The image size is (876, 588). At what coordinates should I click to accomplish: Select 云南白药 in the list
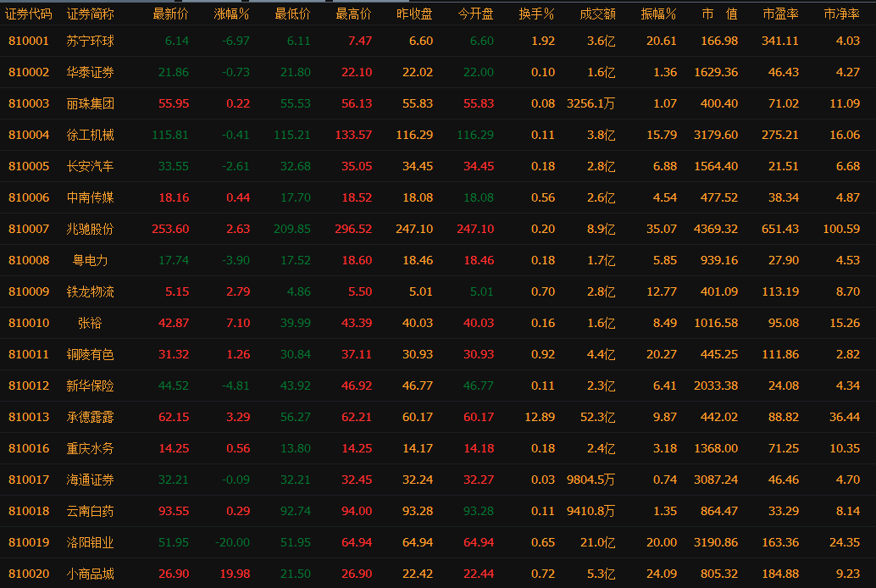coord(90,511)
